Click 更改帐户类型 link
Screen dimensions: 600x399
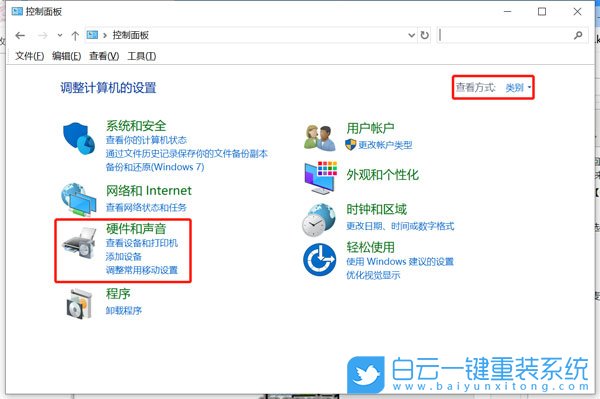385,145
